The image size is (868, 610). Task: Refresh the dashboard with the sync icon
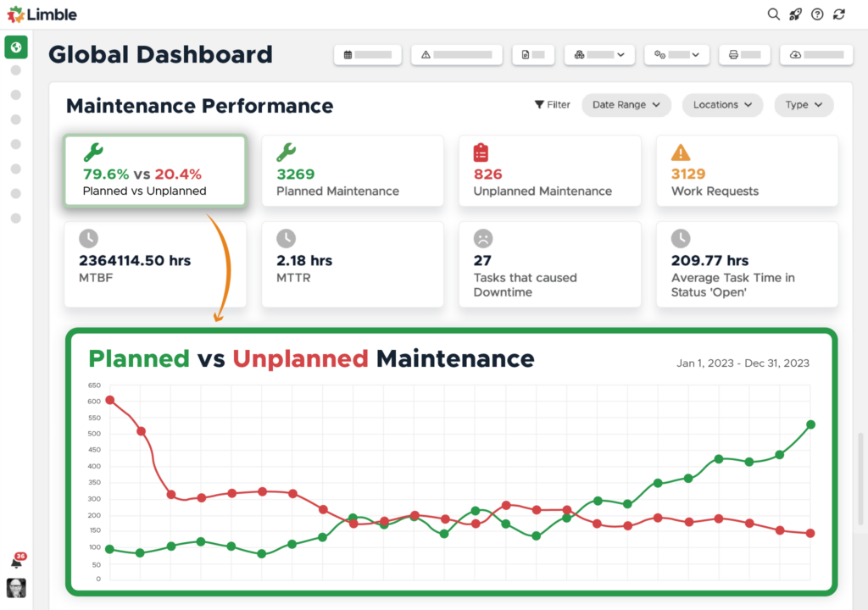point(837,14)
